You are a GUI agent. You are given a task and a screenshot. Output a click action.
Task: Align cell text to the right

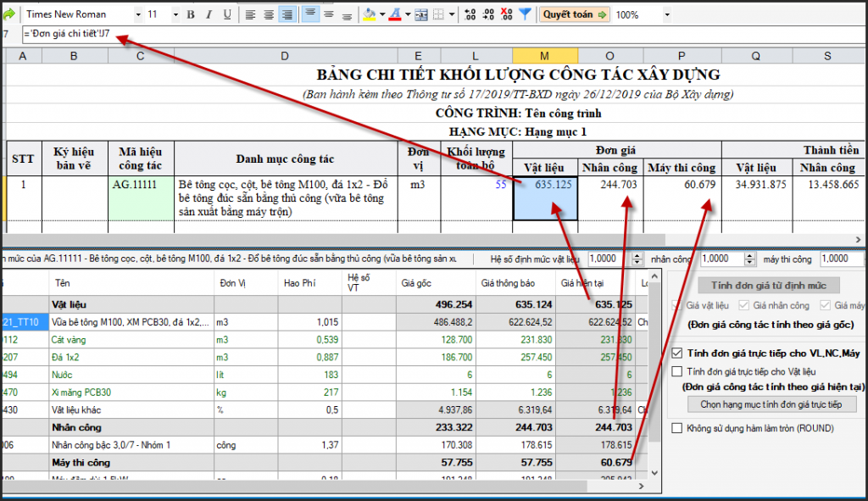[x=287, y=14]
